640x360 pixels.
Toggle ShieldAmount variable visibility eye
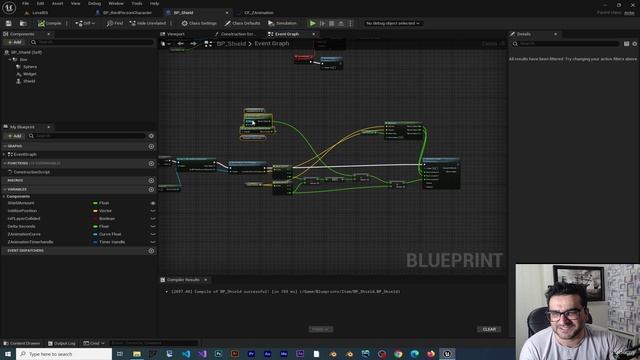coord(153,203)
